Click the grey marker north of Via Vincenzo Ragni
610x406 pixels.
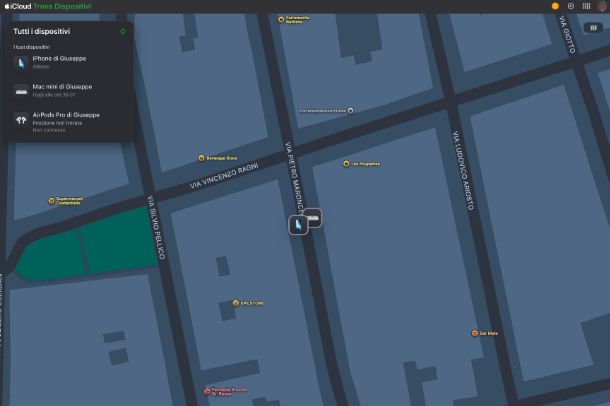click(x=350, y=110)
